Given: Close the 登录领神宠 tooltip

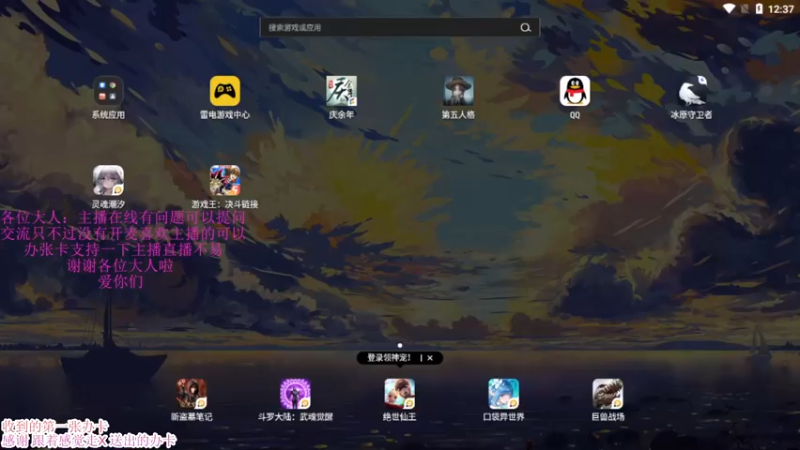Looking at the screenshot, I should click(430, 358).
